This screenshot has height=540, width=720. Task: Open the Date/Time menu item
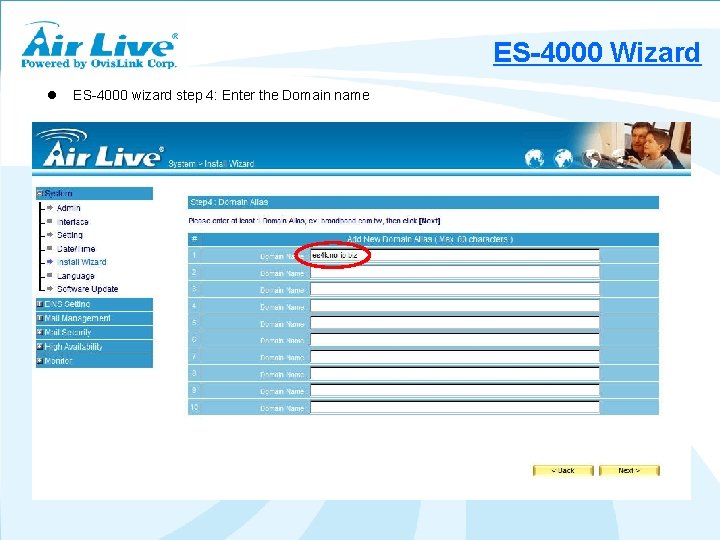[x=76, y=249]
